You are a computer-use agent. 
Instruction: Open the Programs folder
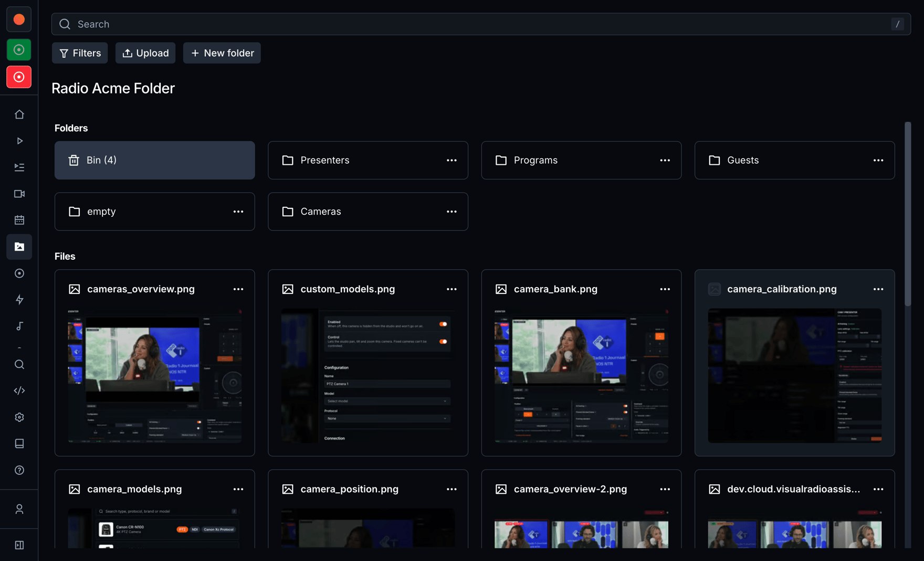click(581, 160)
